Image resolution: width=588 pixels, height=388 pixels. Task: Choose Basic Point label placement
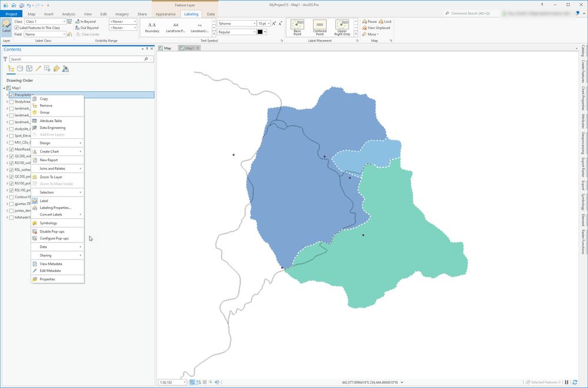[x=297, y=28]
